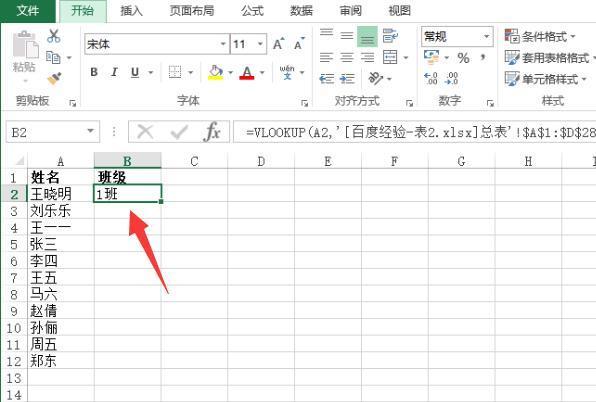Click the Copy icon in clipboard group
The height and width of the screenshot is (402, 596).
tap(53, 58)
